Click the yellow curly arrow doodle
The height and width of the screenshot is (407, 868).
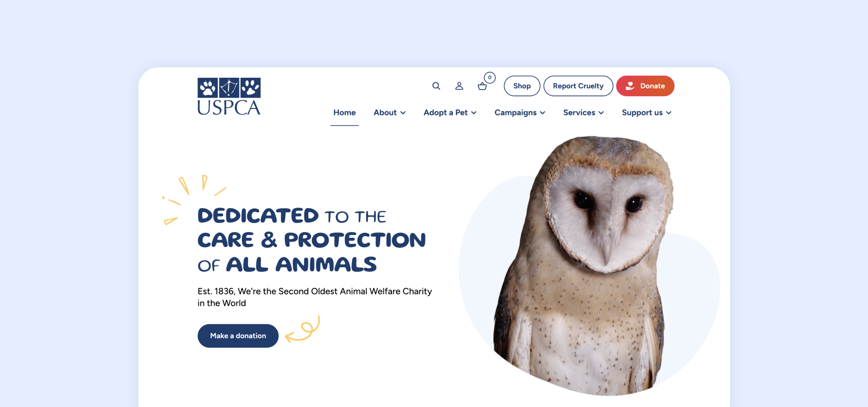tap(302, 329)
